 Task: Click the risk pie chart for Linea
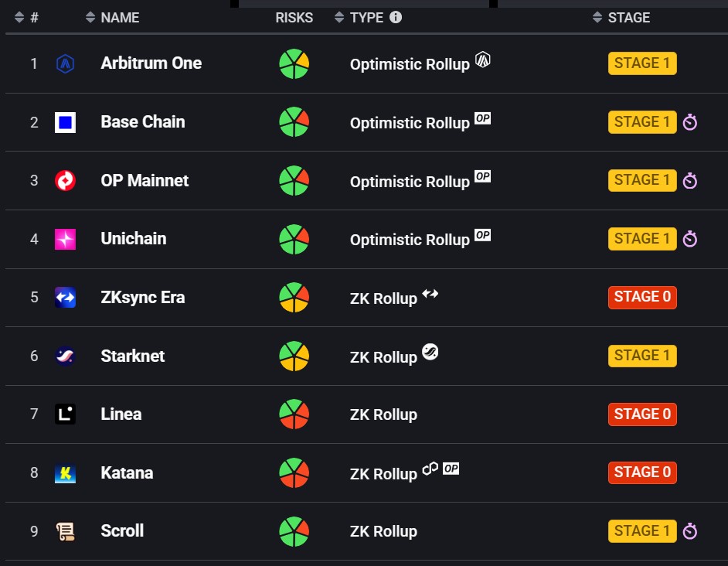pos(294,414)
